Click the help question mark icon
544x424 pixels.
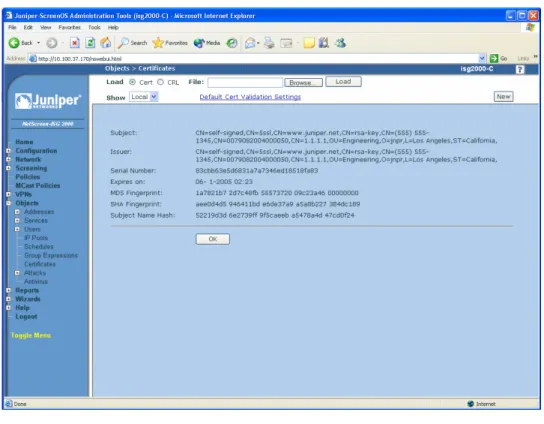[520, 69]
